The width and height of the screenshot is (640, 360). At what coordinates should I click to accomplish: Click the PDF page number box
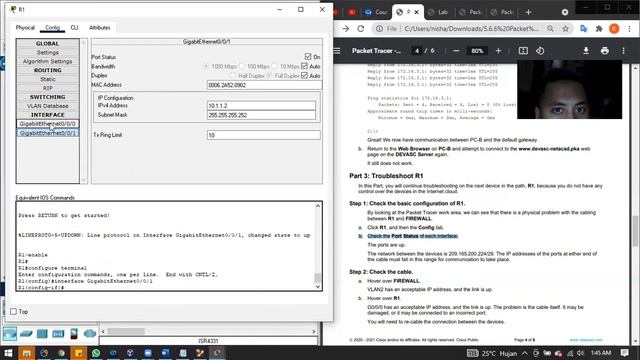pos(417,51)
